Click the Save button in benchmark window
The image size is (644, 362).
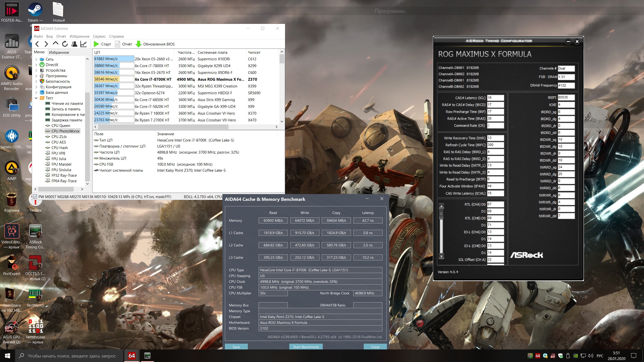pyautogui.click(x=236, y=347)
